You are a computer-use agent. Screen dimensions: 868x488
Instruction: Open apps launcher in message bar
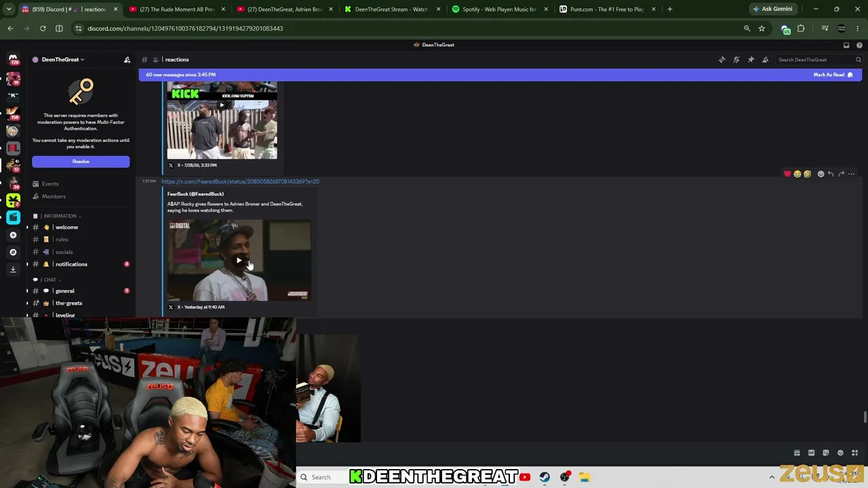pos(854,453)
